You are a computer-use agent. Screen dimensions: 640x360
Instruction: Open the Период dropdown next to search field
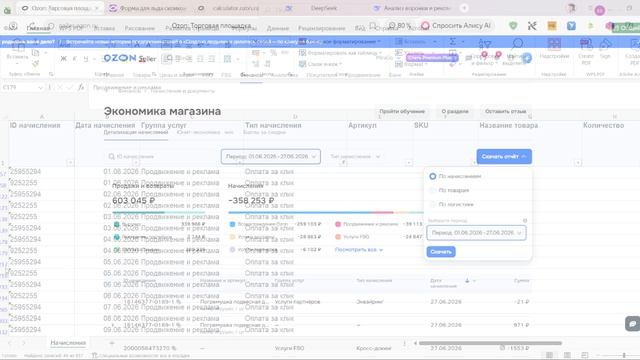(x=271, y=156)
